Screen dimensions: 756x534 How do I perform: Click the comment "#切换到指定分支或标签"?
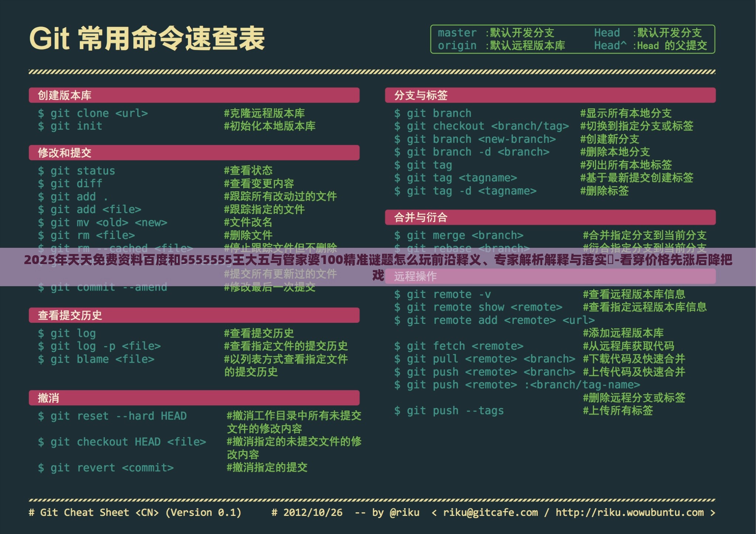point(637,126)
